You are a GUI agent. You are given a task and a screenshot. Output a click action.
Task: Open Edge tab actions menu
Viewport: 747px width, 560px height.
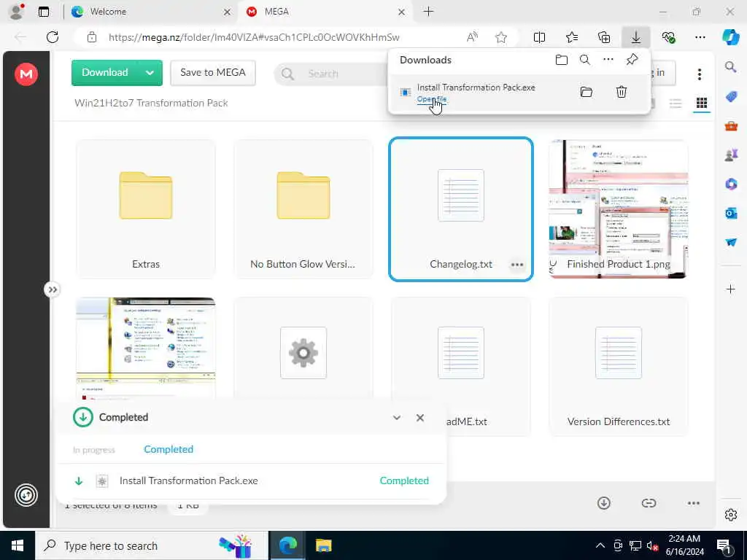[44, 12]
